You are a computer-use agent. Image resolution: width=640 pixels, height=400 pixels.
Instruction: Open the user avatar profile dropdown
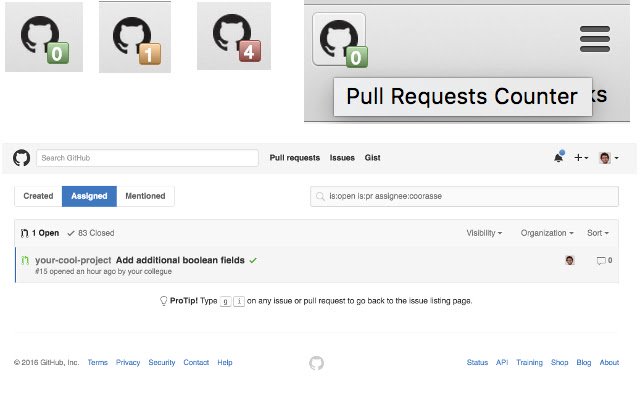tap(609, 158)
